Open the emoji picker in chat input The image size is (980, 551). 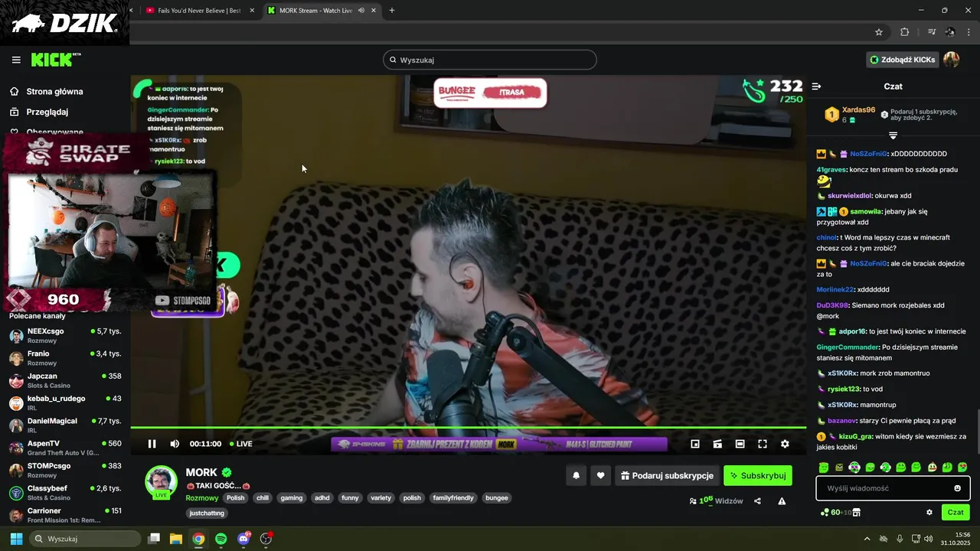(957, 488)
